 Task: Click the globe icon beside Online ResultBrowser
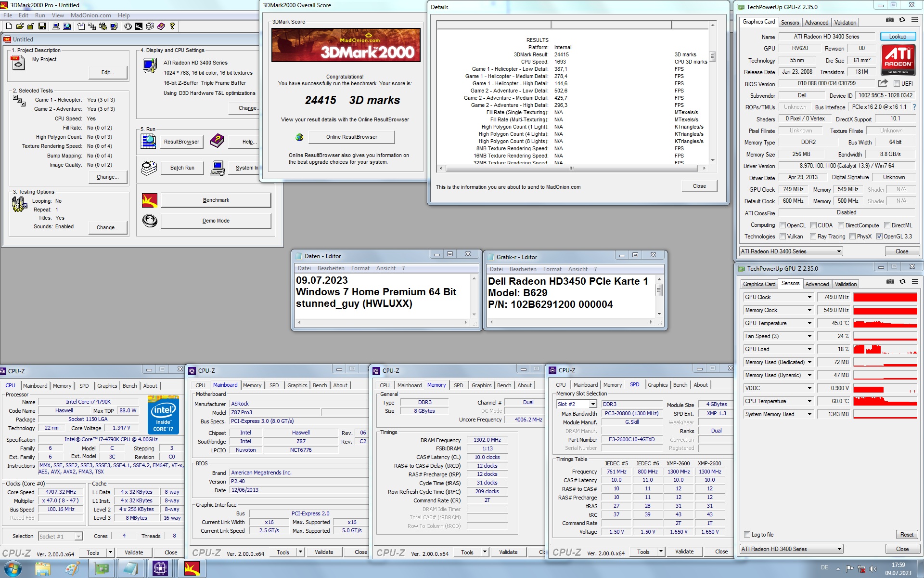pyautogui.click(x=299, y=137)
